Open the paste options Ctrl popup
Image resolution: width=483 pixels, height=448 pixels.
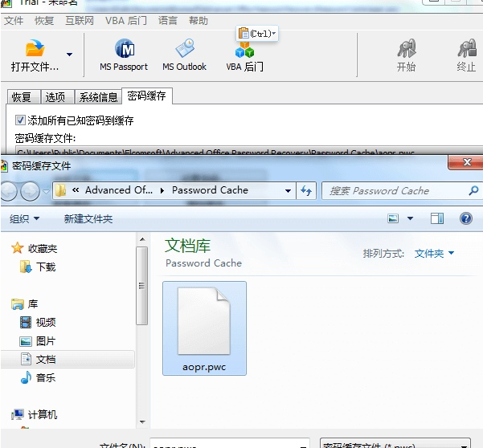pyautogui.click(x=257, y=33)
